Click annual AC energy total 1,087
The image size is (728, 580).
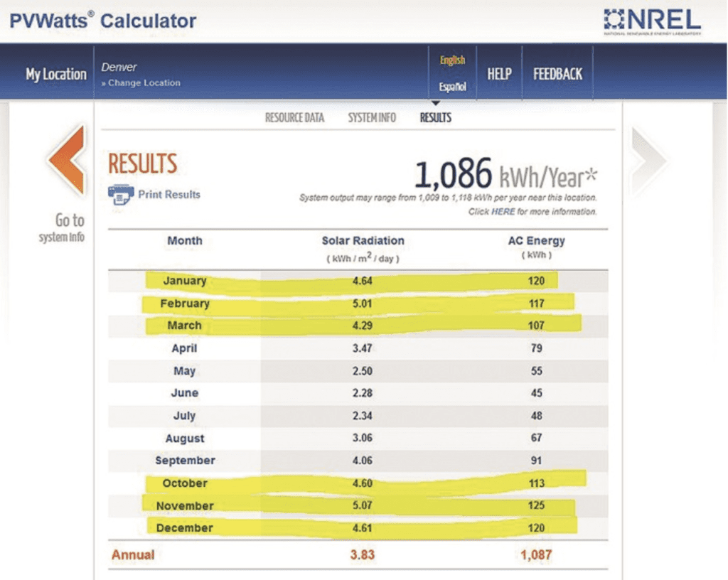(x=536, y=555)
